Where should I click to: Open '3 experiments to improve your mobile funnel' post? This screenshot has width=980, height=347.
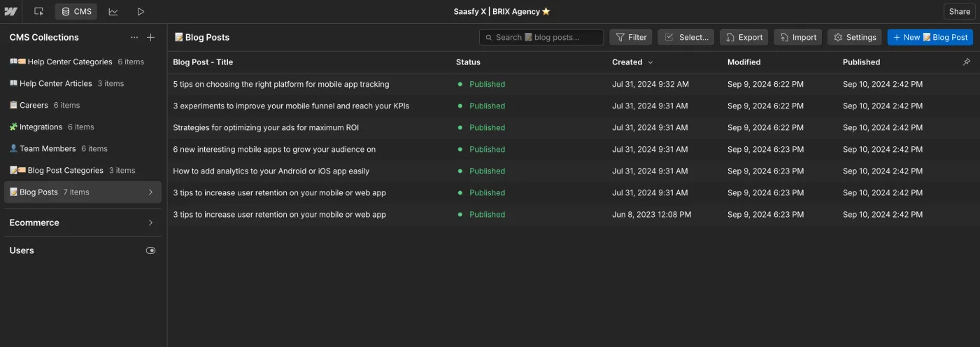[291, 106]
